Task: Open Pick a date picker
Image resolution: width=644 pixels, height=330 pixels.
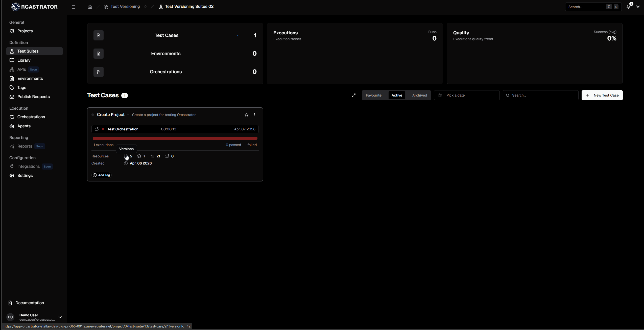Action: 467,95
